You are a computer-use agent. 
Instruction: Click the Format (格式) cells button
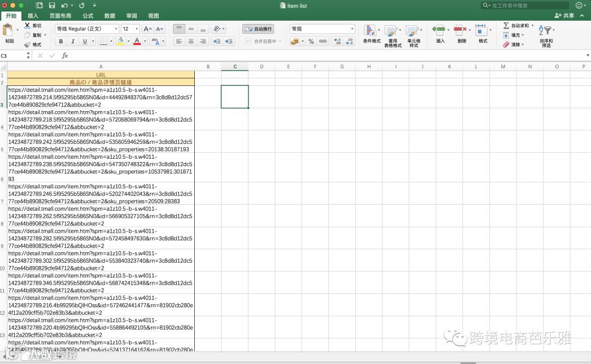click(483, 34)
